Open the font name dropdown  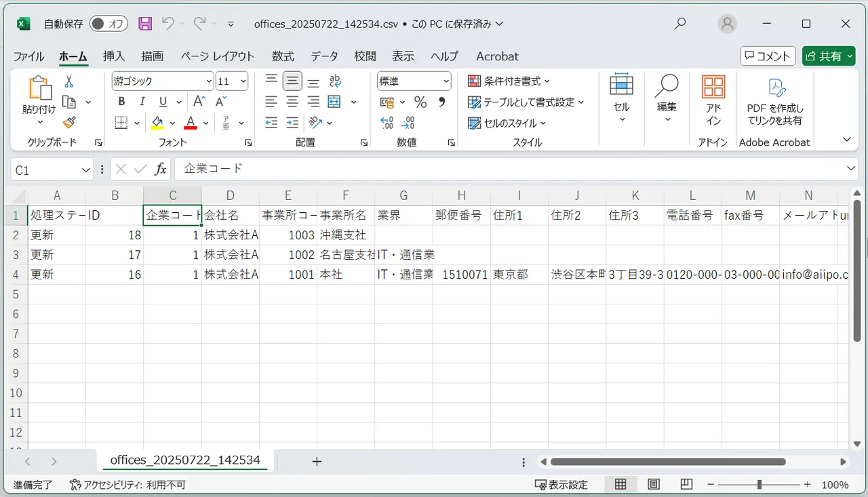[x=209, y=81]
